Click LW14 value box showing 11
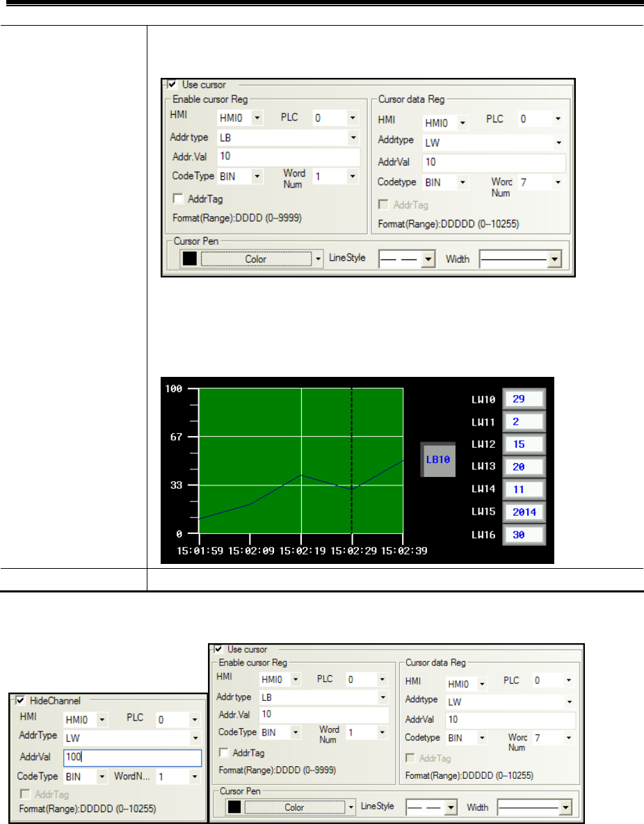 [x=524, y=490]
